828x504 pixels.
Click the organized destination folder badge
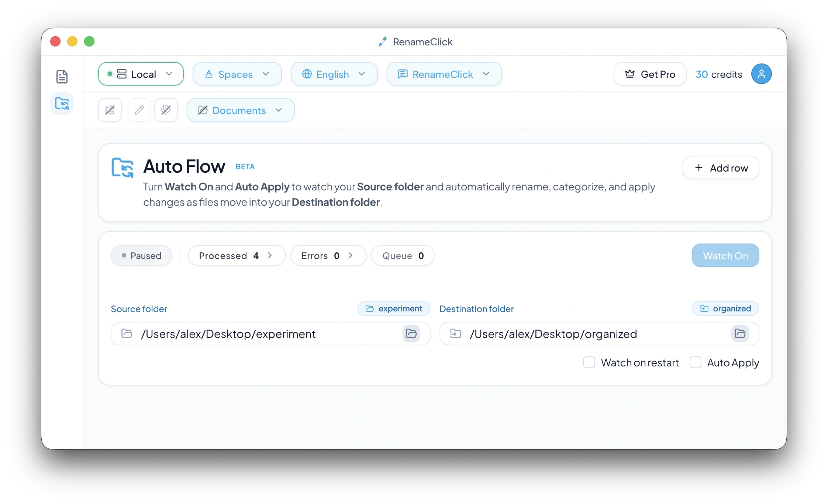pos(725,308)
